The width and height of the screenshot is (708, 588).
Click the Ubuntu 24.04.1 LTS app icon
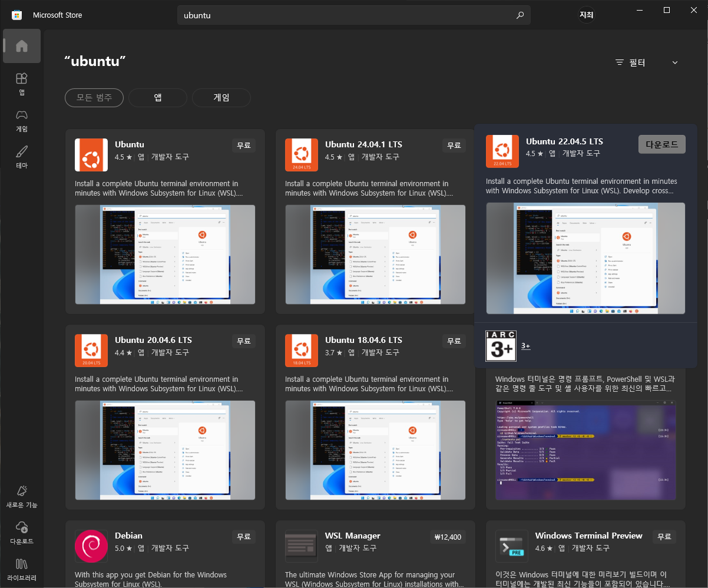302,155
